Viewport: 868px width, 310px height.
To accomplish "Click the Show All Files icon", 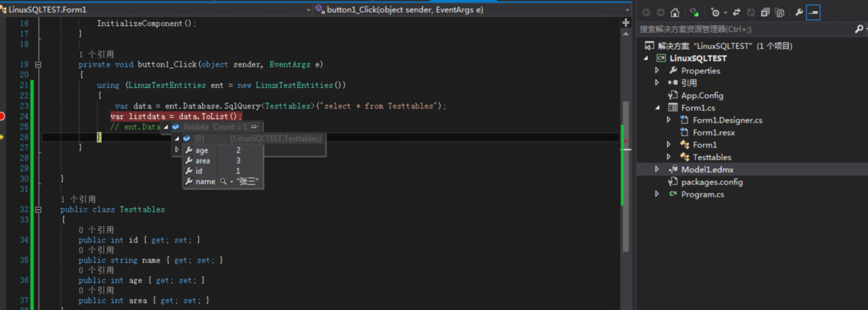I will [x=779, y=12].
